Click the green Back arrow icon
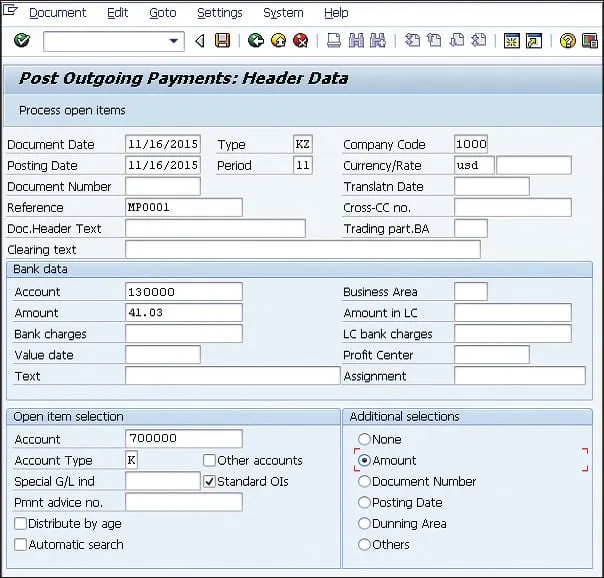Image resolution: width=604 pixels, height=578 pixels. [x=256, y=41]
